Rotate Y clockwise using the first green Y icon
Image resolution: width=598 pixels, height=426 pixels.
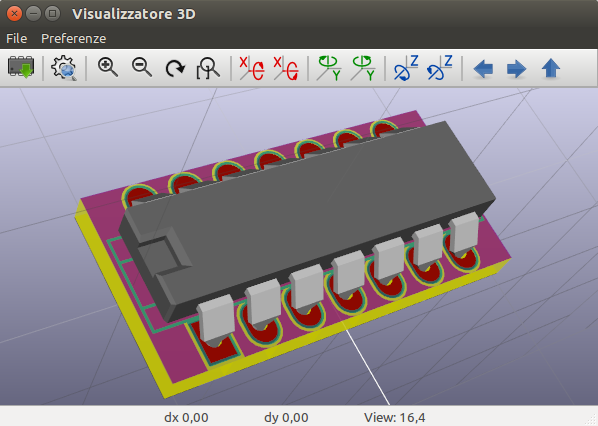point(329,68)
